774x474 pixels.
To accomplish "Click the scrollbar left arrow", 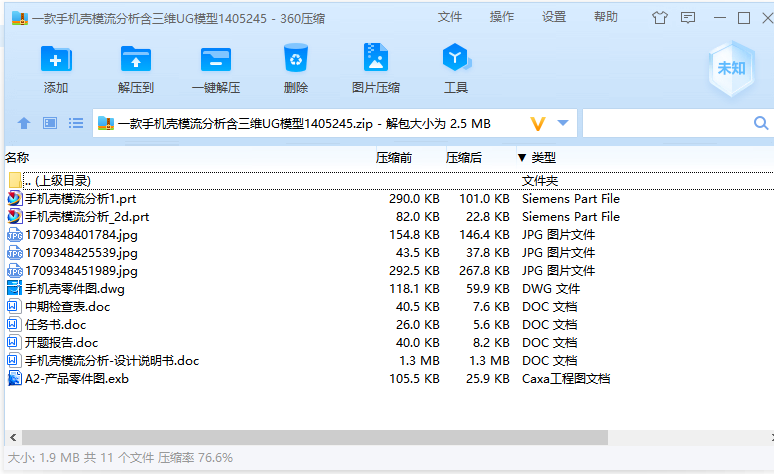I will pyautogui.click(x=13, y=437).
